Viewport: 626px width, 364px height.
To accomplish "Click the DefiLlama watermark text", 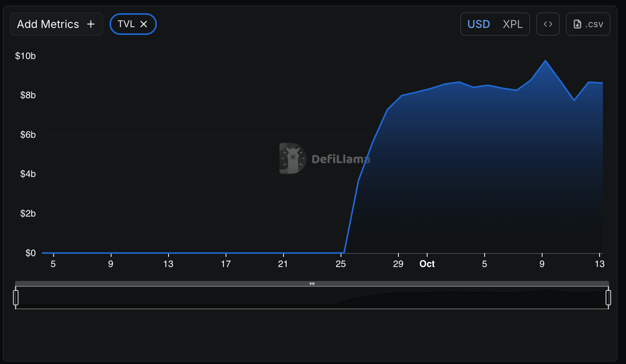I will pyautogui.click(x=341, y=159).
